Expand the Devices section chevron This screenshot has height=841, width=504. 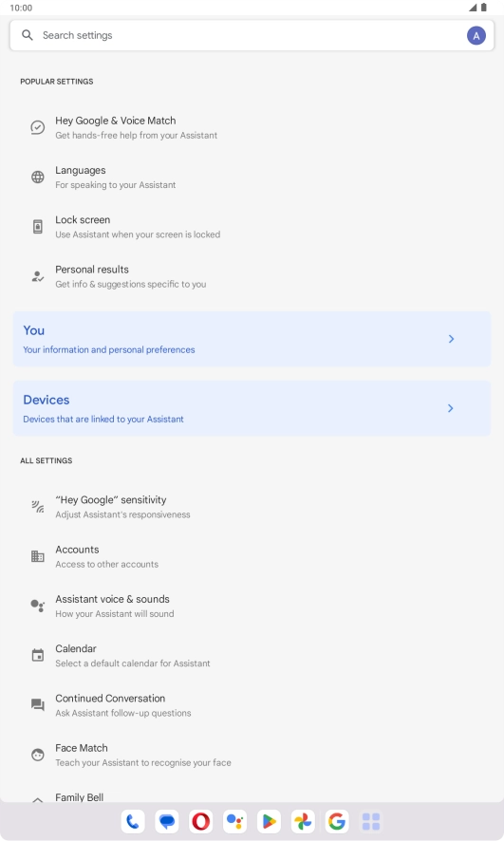[x=451, y=408]
